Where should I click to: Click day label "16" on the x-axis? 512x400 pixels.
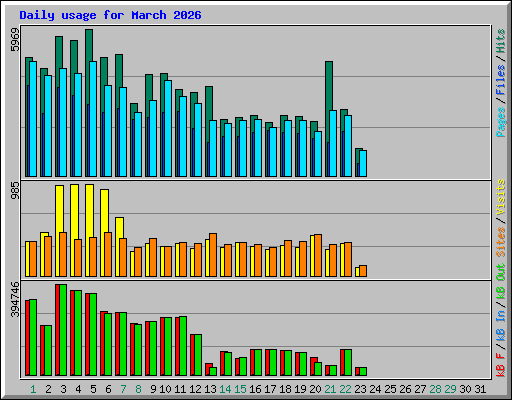pyautogui.click(x=255, y=389)
